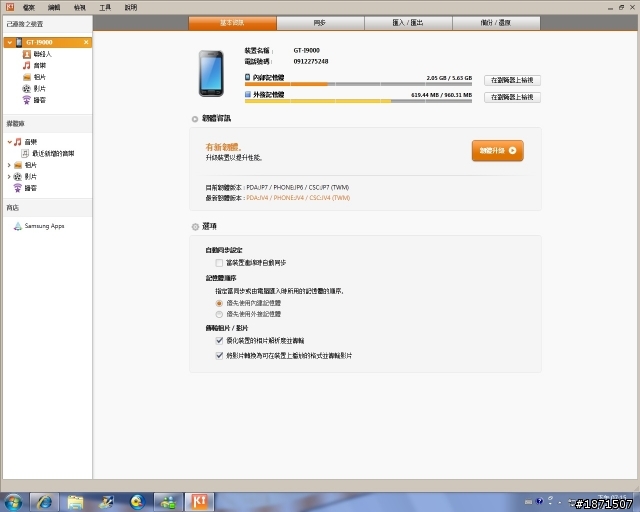Open the 檔案 (File) menu
Viewport: 640px width, 512px height.
(x=29, y=7)
